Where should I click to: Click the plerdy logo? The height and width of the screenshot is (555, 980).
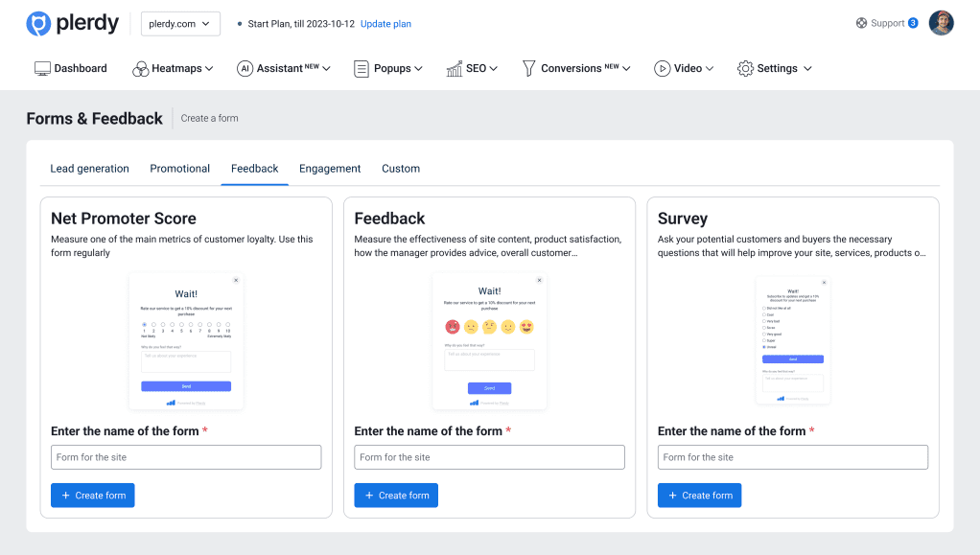coord(72,23)
